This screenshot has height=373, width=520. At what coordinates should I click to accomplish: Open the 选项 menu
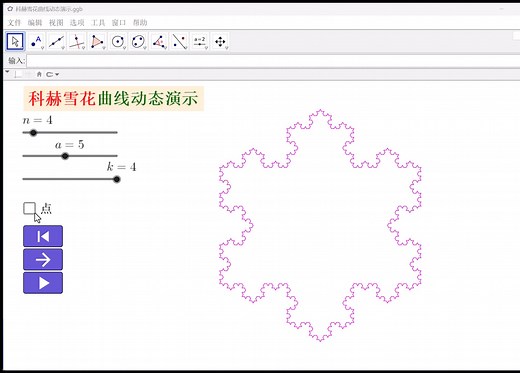click(x=77, y=23)
